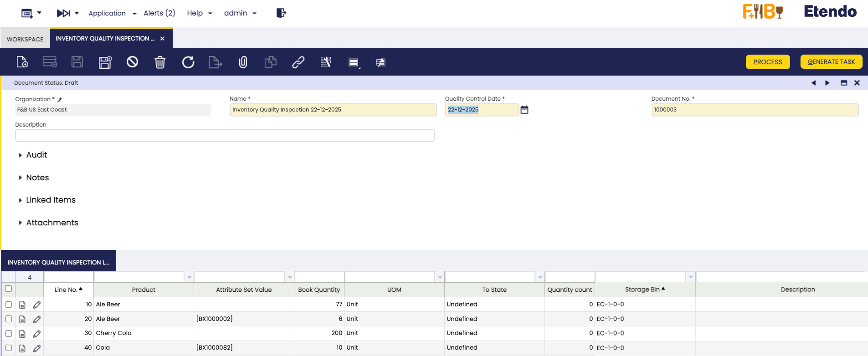Edit the Cherry Cola row pencil icon
The height and width of the screenshot is (356, 868).
(37, 334)
